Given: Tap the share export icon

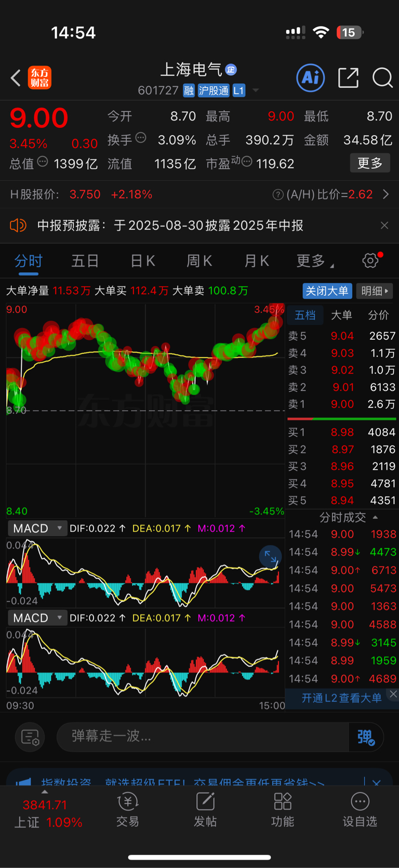Looking at the screenshot, I should (348, 78).
